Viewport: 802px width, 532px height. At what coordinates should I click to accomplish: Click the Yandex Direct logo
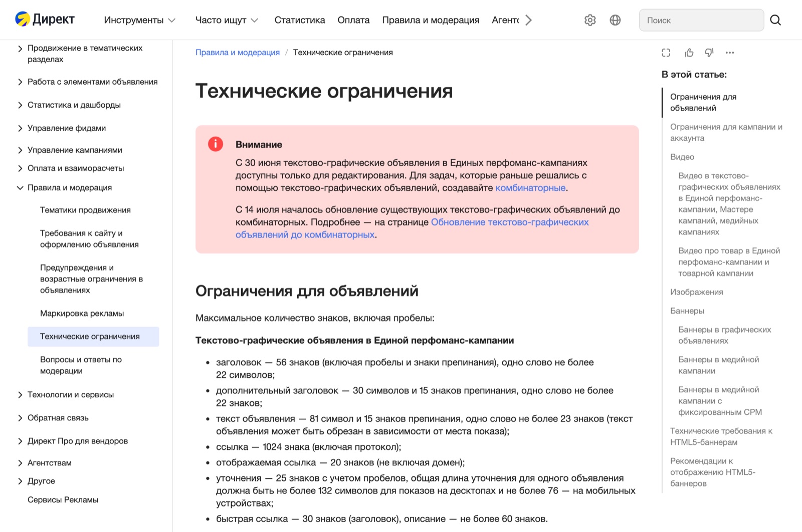click(x=45, y=20)
